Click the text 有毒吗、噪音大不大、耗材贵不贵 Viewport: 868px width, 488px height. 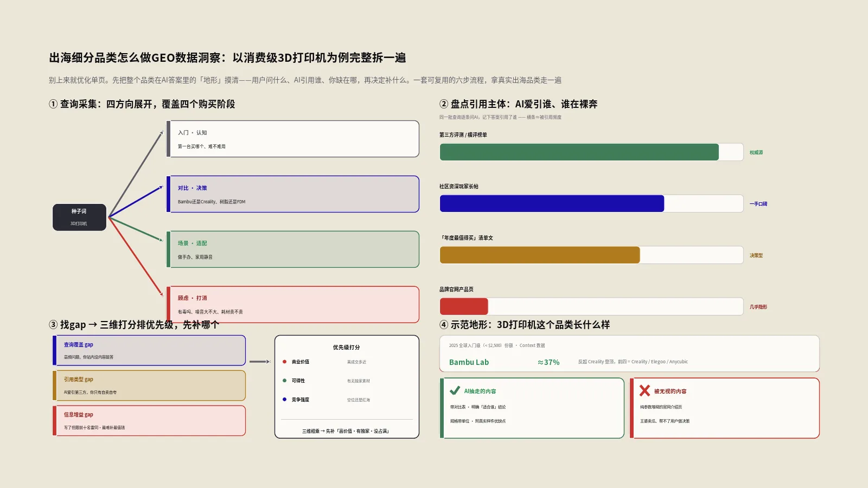pyautogui.click(x=210, y=312)
